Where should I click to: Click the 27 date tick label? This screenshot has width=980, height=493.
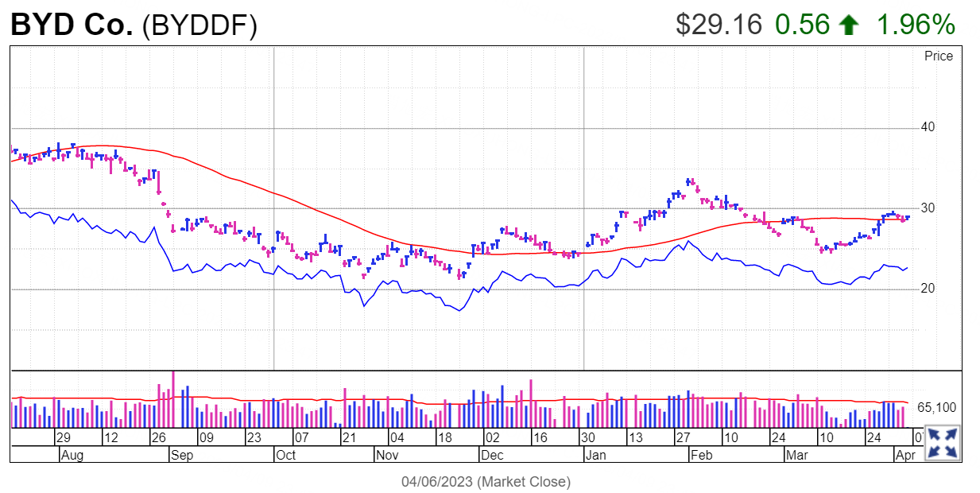683,437
